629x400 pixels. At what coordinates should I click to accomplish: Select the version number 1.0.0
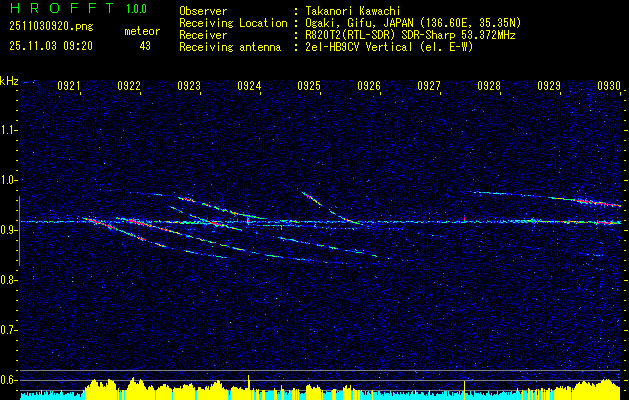coord(136,9)
